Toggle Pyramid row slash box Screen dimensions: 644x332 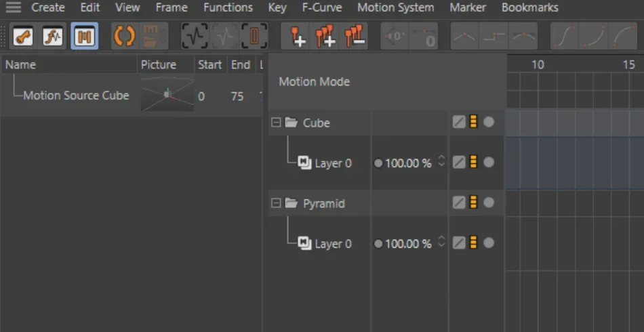click(x=459, y=203)
